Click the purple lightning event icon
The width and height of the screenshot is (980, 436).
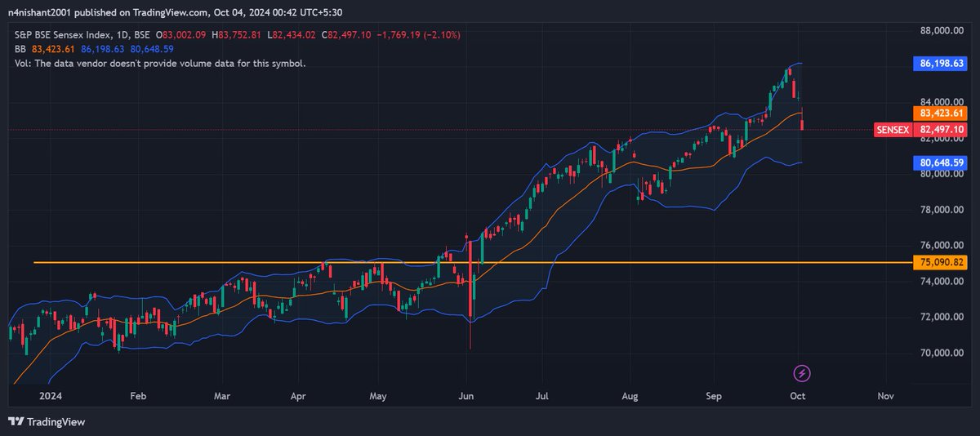point(802,373)
